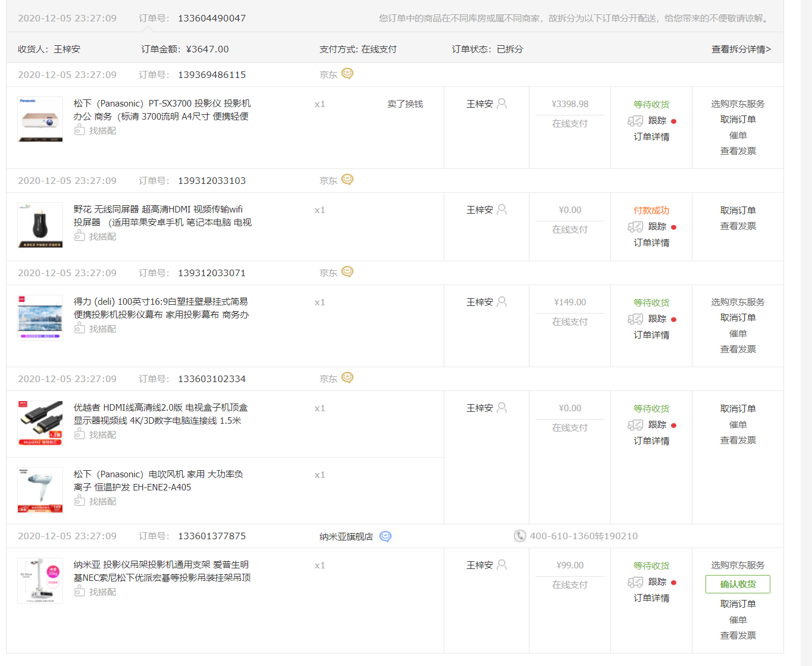Open JD chat icon for order 139312033103
Screen dimensions: 812x666
point(347,180)
